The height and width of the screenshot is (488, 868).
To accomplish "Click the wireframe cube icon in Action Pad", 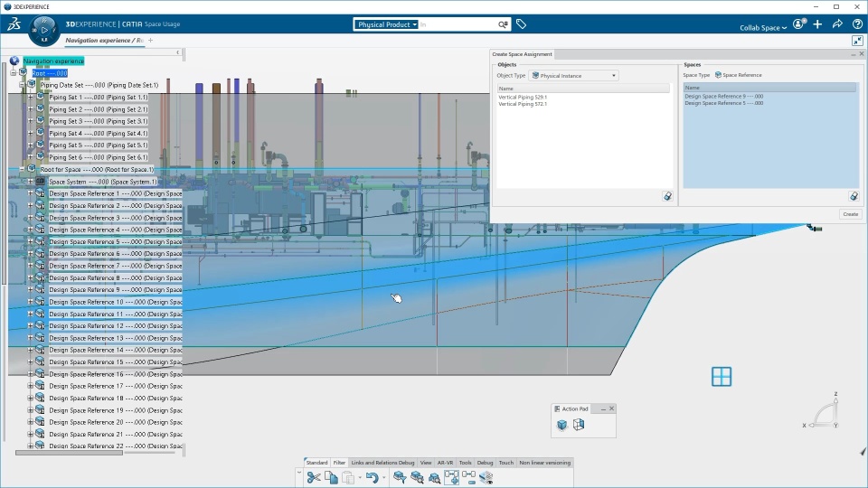I will coord(579,425).
